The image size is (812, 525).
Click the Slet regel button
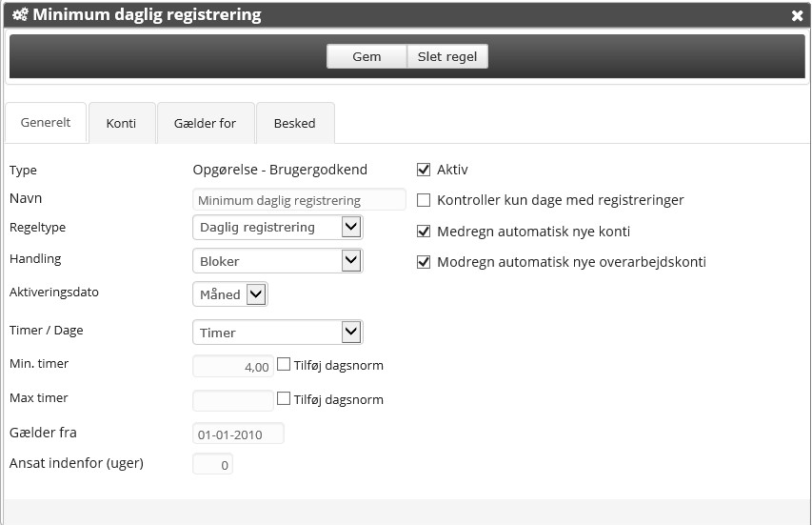tap(447, 57)
